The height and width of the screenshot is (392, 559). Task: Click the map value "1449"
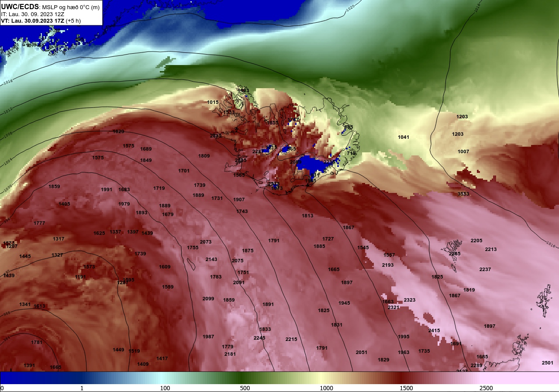[118, 350]
